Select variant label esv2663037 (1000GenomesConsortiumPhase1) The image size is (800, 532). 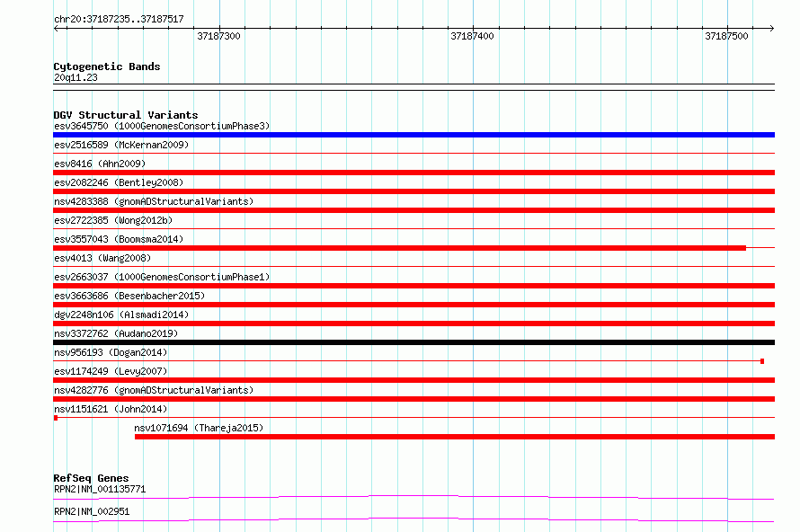point(162,277)
